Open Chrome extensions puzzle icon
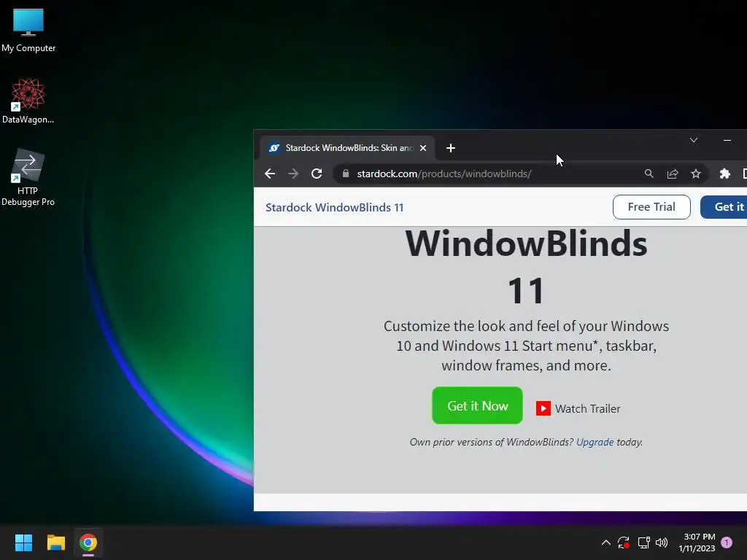Screen dimensions: 747x560 724,174
